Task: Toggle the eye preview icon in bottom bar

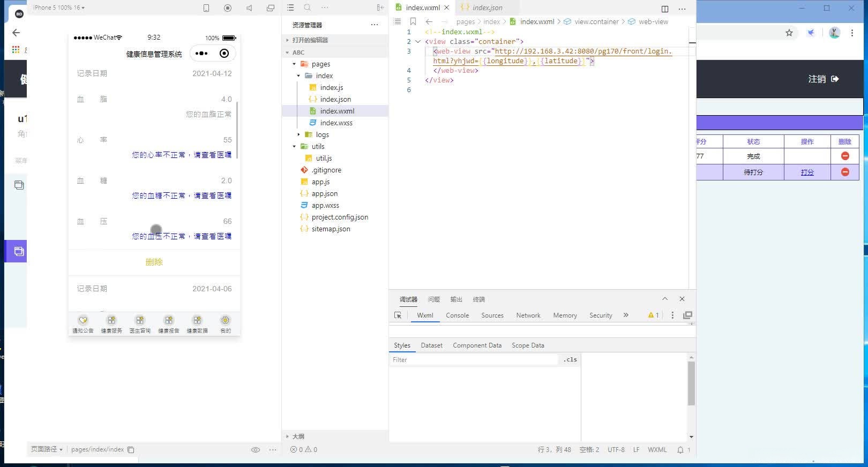Action: pos(256,450)
